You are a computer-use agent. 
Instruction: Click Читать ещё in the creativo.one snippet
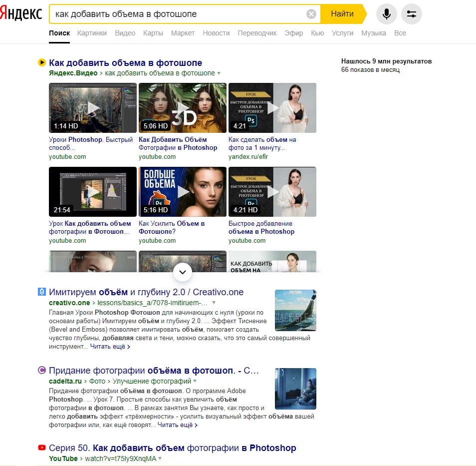click(x=110, y=347)
